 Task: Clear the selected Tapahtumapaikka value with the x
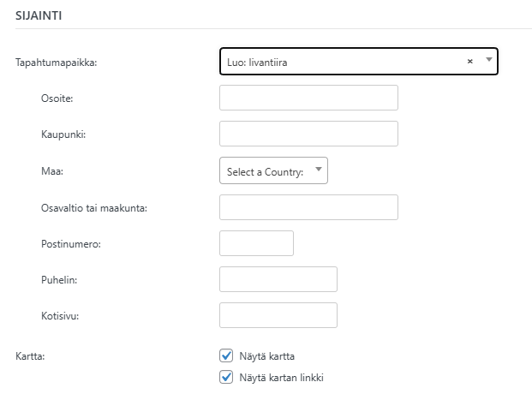469,62
